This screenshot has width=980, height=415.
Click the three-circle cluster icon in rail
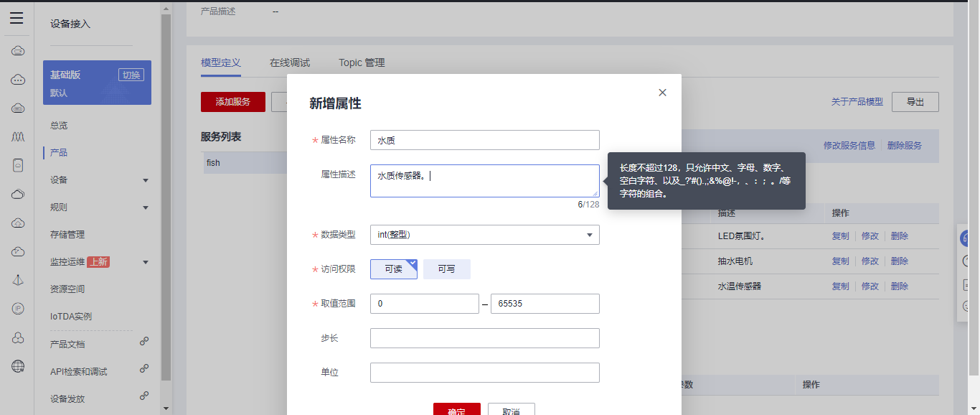18,337
